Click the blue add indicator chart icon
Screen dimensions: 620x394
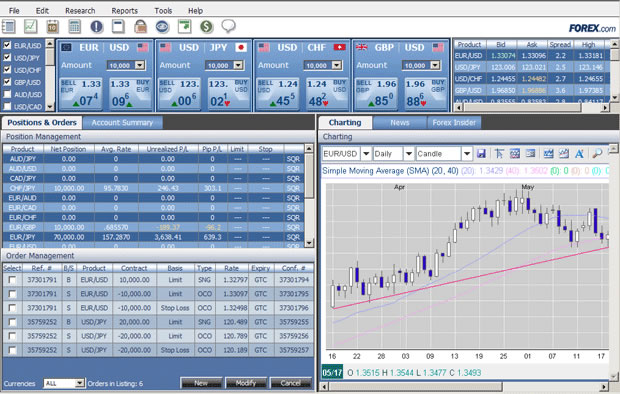tap(548, 153)
